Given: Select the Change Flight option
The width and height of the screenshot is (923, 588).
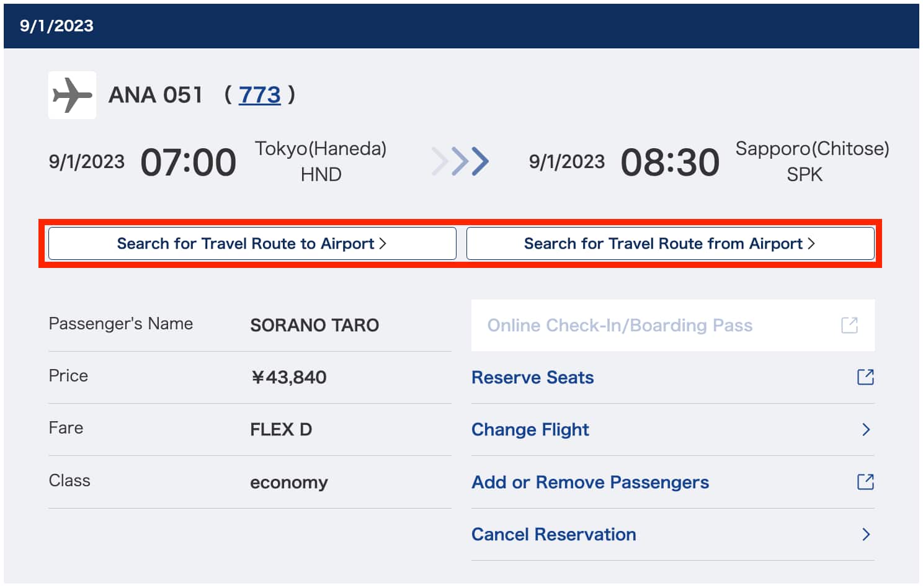Looking at the screenshot, I should click(x=530, y=430).
